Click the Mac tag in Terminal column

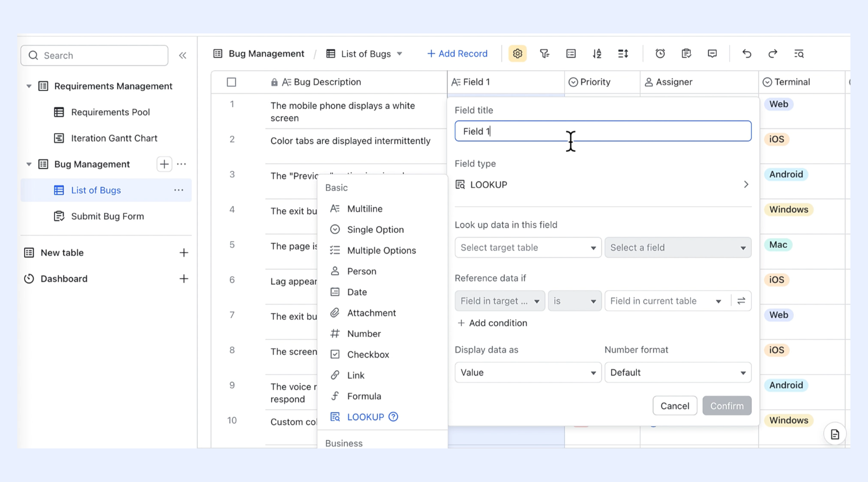coord(778,245)
